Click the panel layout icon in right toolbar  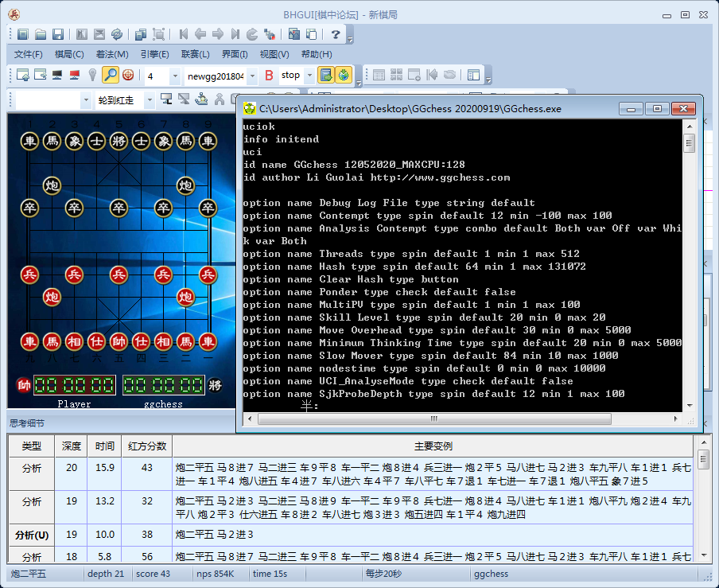pyautogui.click(x=473, y=75)
